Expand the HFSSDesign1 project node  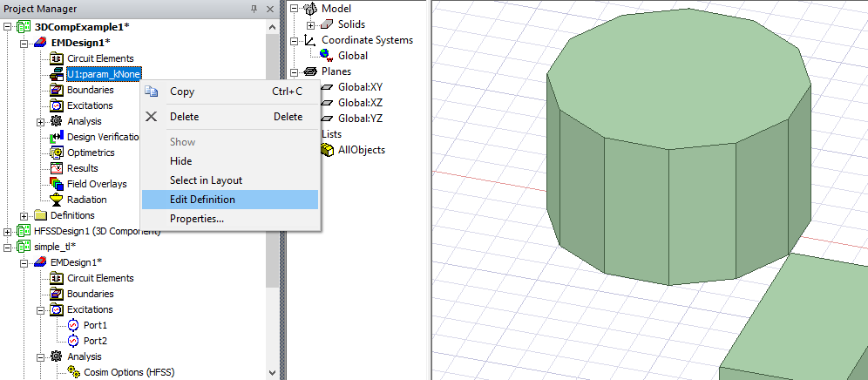tap(8, 231)
